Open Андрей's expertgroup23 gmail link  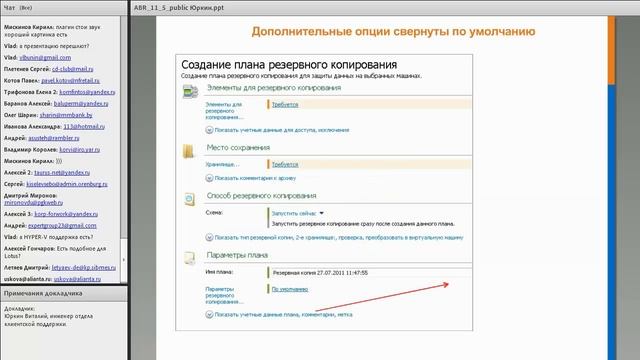click(62, 225)
